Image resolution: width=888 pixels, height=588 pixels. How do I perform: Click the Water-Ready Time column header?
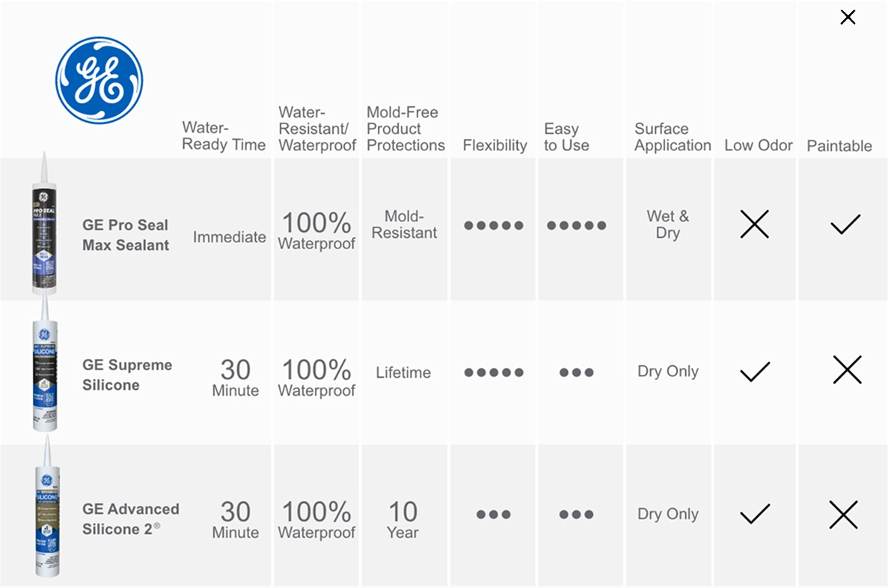tap(224, 136)
